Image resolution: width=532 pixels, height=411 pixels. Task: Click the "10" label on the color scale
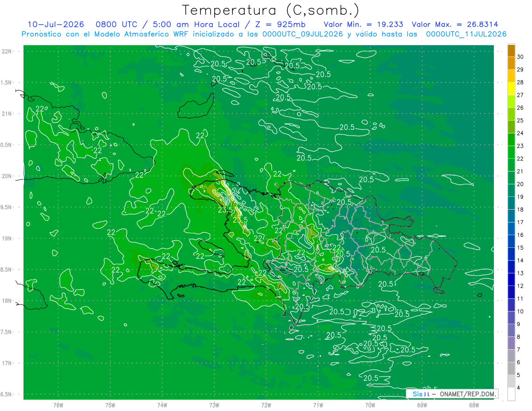(520, 311)
